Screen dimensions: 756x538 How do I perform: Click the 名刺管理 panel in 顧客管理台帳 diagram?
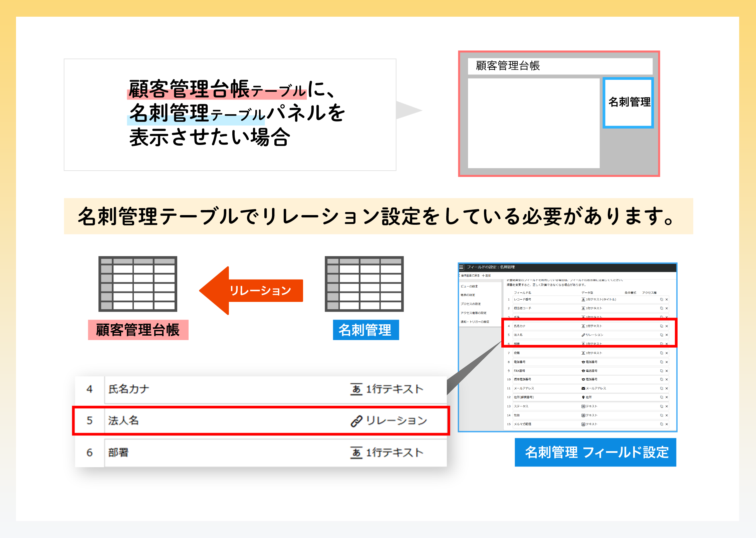[628, 103]
